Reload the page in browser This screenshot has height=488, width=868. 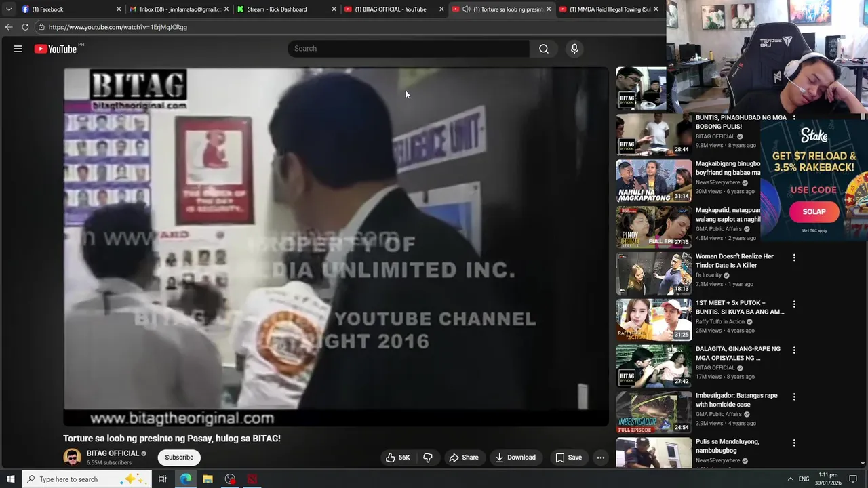pyautogui.click(x=25, y=27)
